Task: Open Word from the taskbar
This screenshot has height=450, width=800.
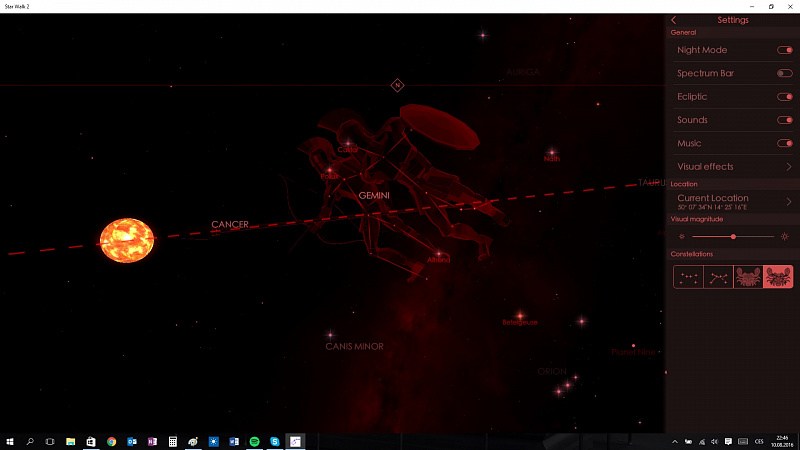Action: [234, 442]
